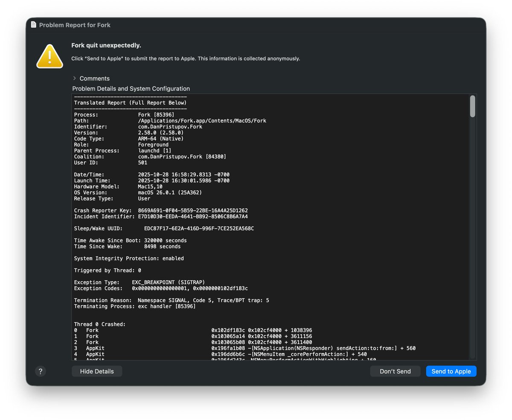Viewport: 512px width, 420px height.
Task: Click the 'Role: Foreground' line
Action: pos(121,145)
